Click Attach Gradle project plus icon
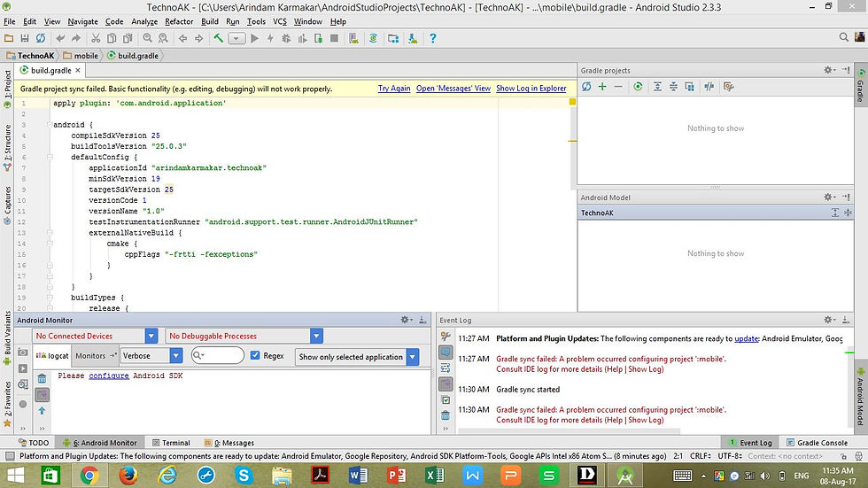 (602, 86)
